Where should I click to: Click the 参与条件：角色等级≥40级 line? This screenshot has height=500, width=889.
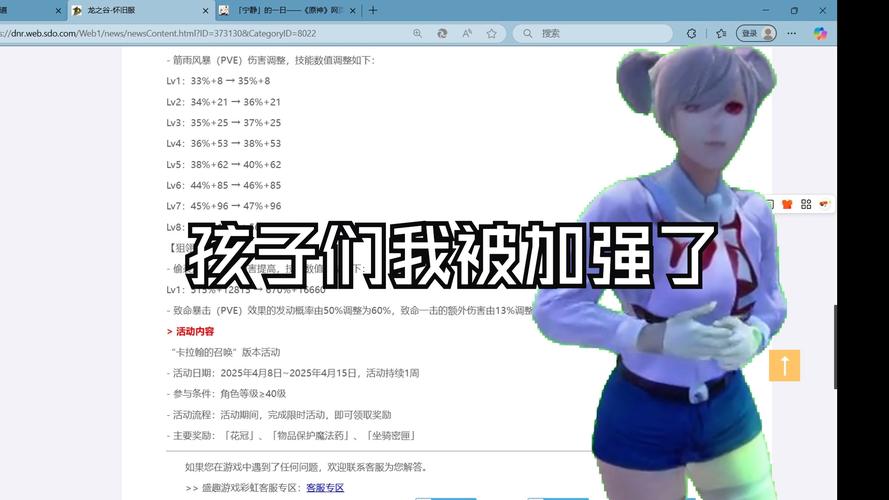click(x=226, y=394)
